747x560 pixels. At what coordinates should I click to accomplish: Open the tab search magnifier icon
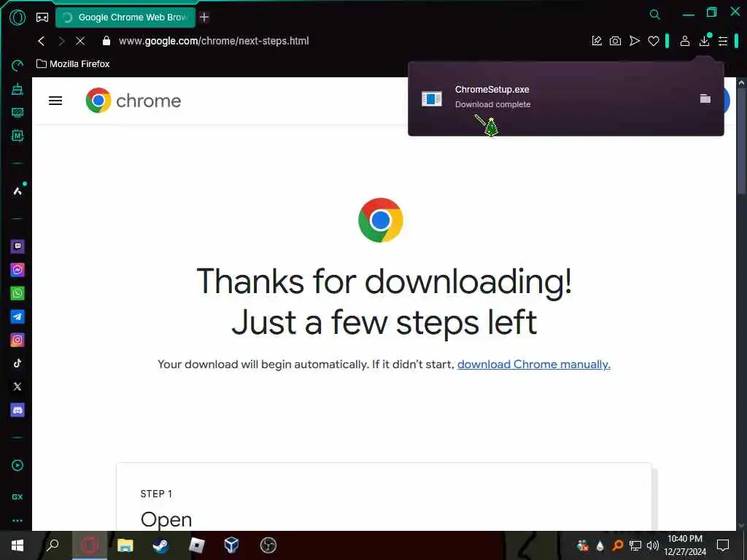pos(655,15)
